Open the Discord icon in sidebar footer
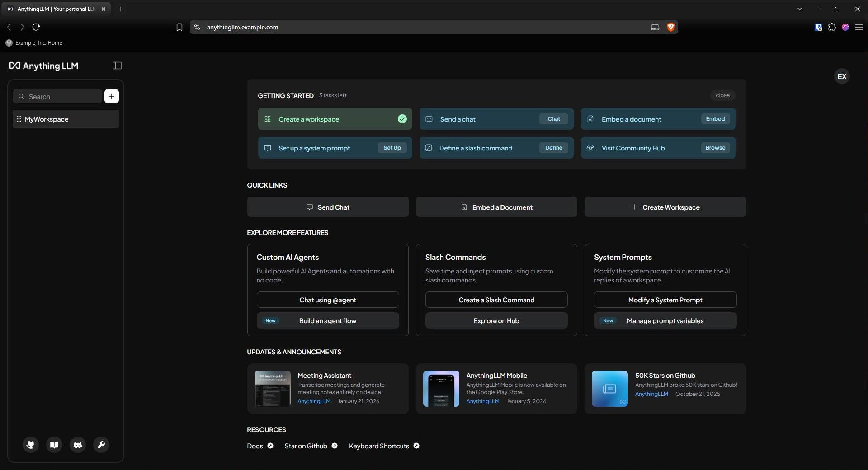 (78, 445)
